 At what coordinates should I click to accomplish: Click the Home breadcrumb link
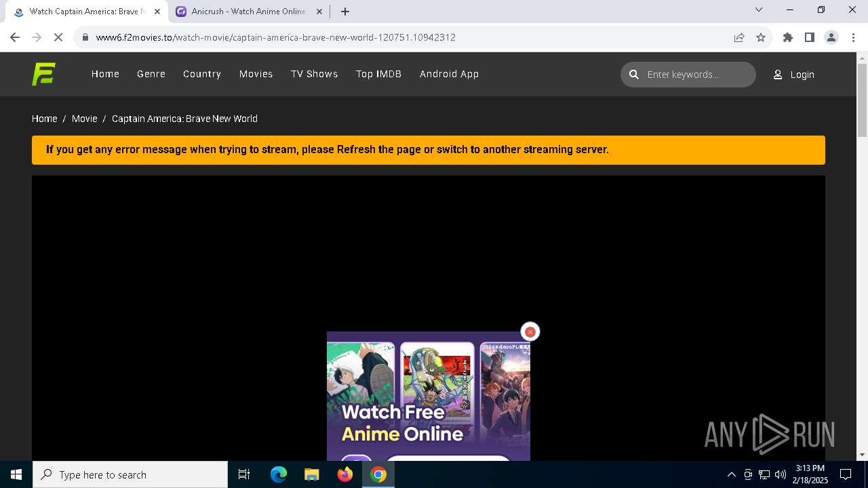[45, 119]
